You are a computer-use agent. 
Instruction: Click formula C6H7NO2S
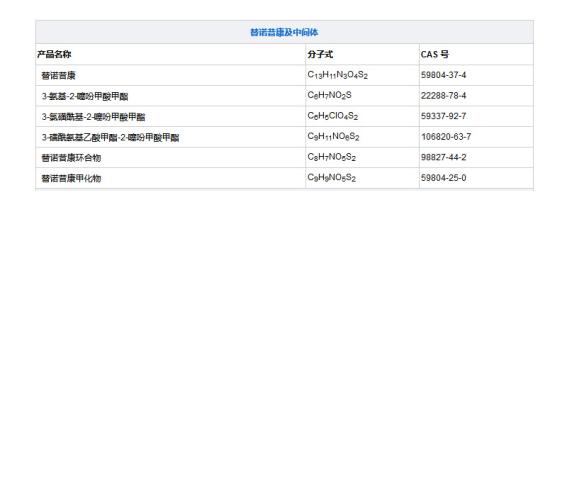click(329, 95)
